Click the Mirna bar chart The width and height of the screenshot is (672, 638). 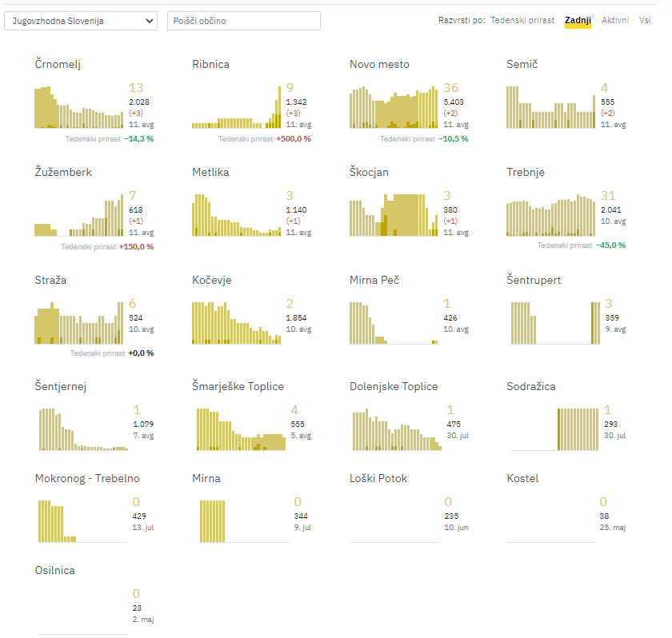coord(244,521)
